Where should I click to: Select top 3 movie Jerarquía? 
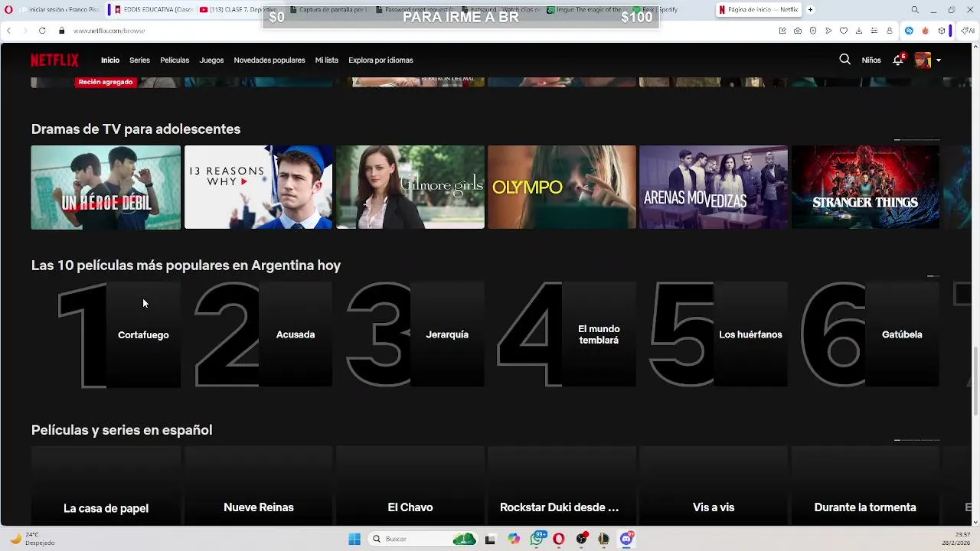[414, 334]
